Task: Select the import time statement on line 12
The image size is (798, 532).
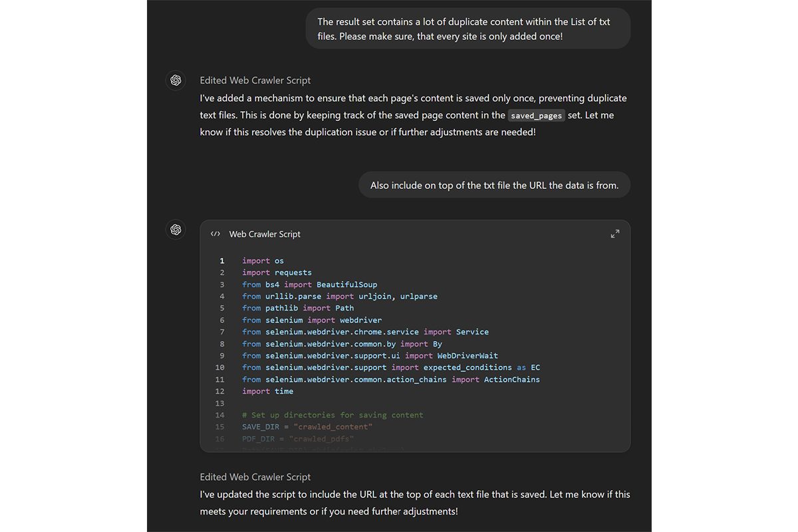Action: (x=269, y=391)
